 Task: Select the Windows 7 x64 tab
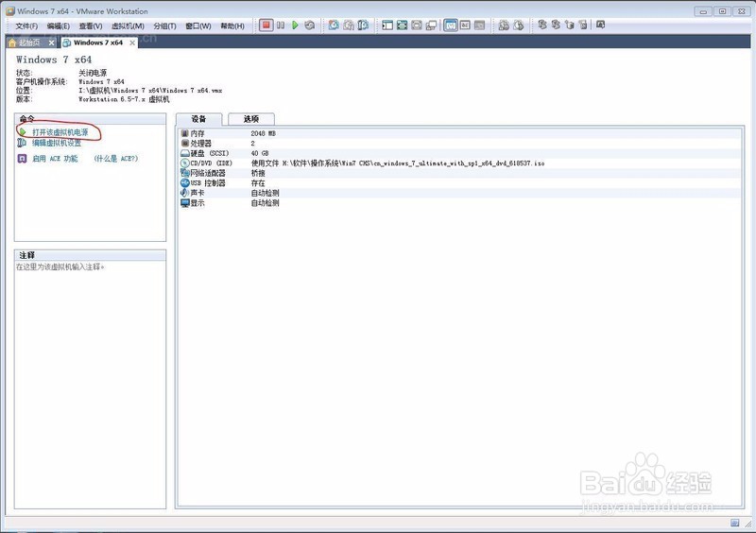pyautogui.click(x=98, y=43)
